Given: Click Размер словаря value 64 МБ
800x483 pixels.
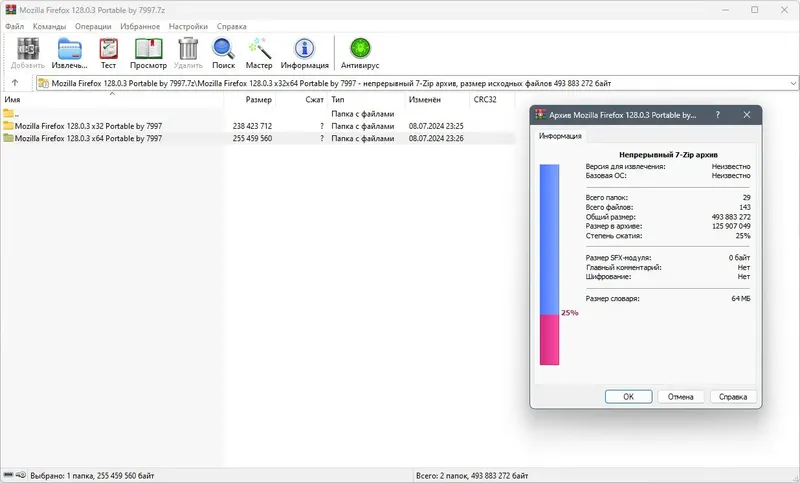Looking at the screenshot, I should tap(741, 298).
